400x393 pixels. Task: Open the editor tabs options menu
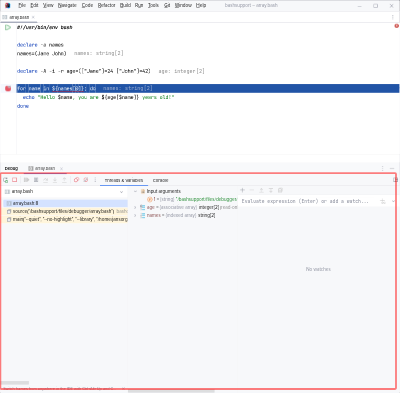click(x=392, y=17)
